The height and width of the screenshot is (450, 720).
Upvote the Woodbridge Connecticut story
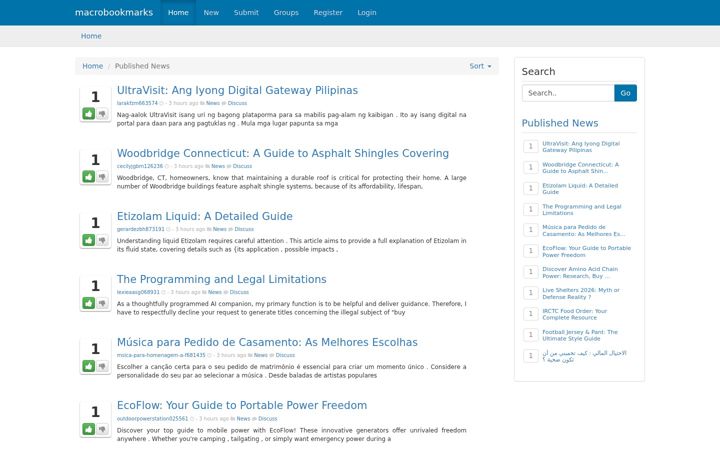(x=89, y=177)
